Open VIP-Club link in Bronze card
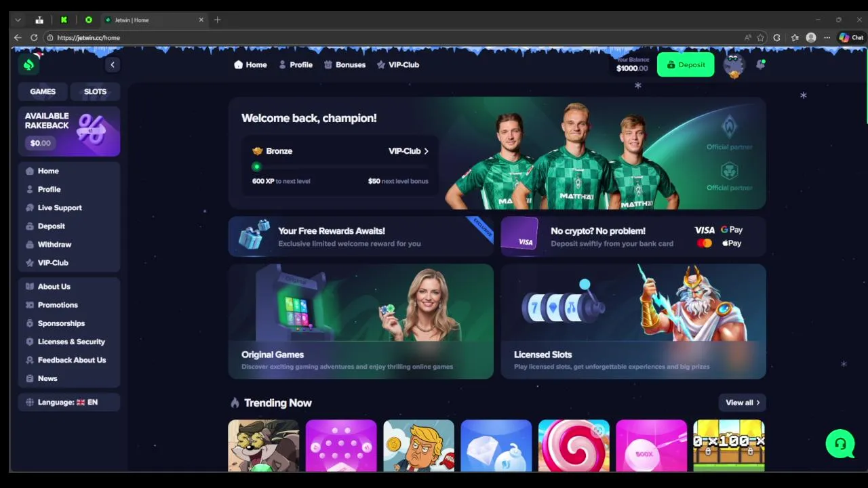Screen dimensions: 868x488 [408, 151]
